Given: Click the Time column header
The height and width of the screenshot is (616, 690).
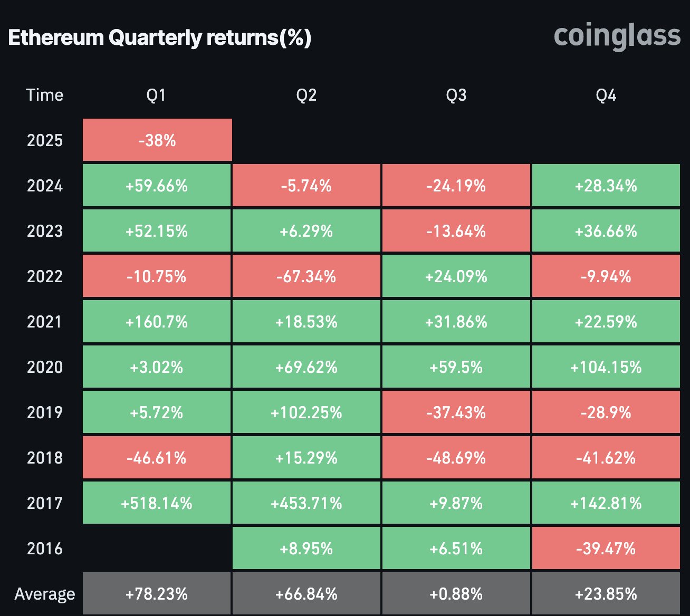Looking at the screenshot, I should tap(45, 95).
